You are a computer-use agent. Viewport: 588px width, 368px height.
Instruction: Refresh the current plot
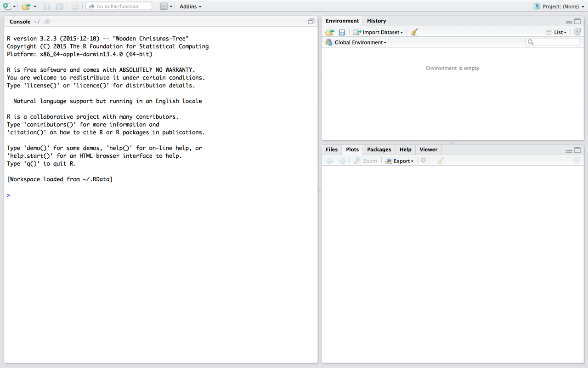pos(577,161)
